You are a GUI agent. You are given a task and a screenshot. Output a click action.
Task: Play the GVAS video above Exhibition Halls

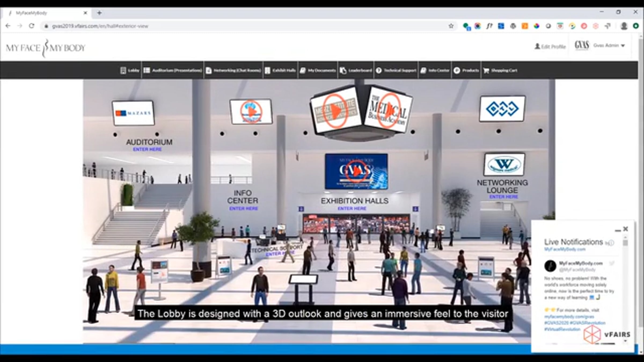coord(356,172)
